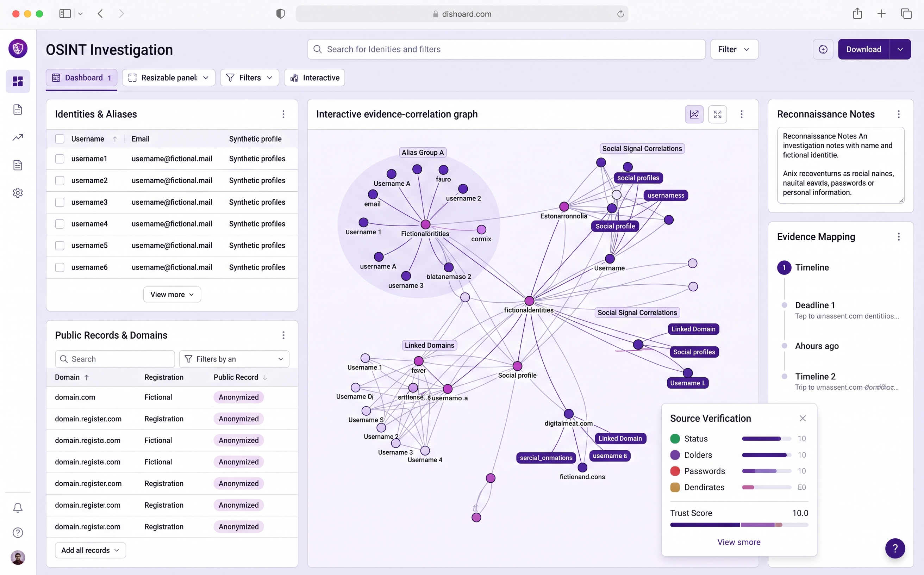Click the Trust Score bar
The height and width of the screenshot is (575, 924).
739,525
